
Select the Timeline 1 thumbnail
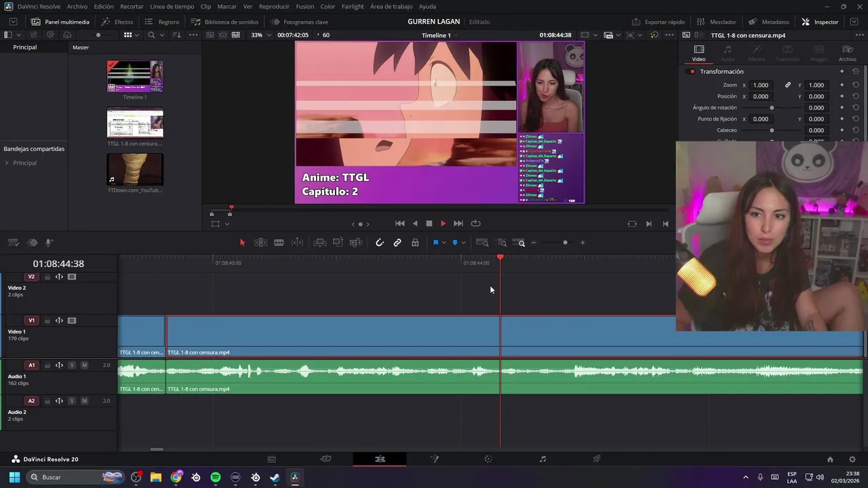[135, 77]
